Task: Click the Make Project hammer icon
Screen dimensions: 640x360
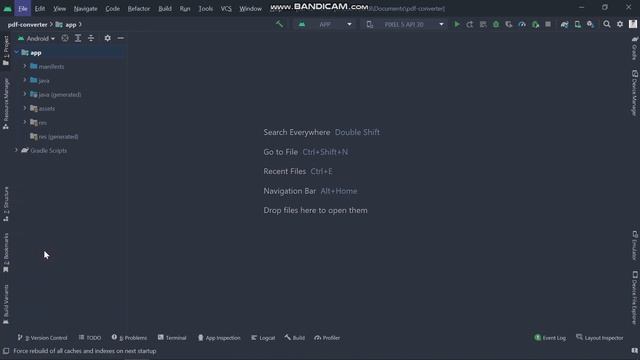Action: click(279, 24)
